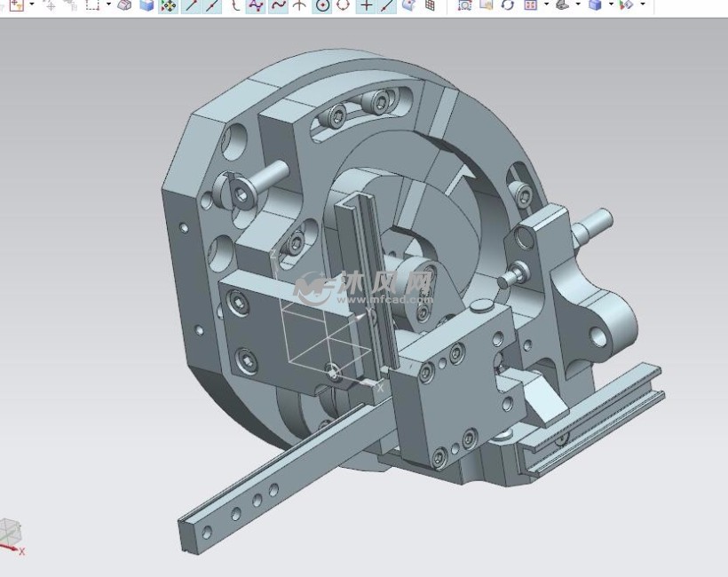The height and width of the screenshot is (577, 728).
Task: Open the rendering style dropdown arrow
Action: 611,4
